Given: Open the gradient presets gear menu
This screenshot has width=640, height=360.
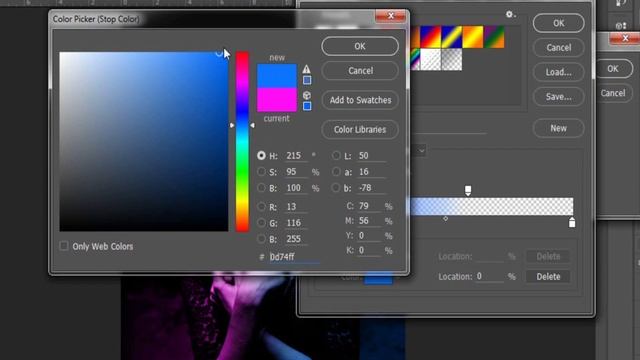Looking at the screenshot, I should pos(510,15).
